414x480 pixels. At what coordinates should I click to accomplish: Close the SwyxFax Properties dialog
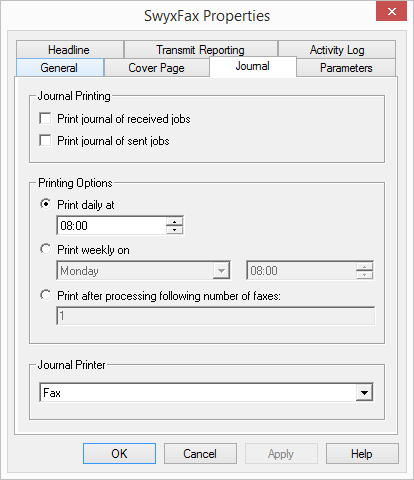pyautogui.click(x=392, y=12)
